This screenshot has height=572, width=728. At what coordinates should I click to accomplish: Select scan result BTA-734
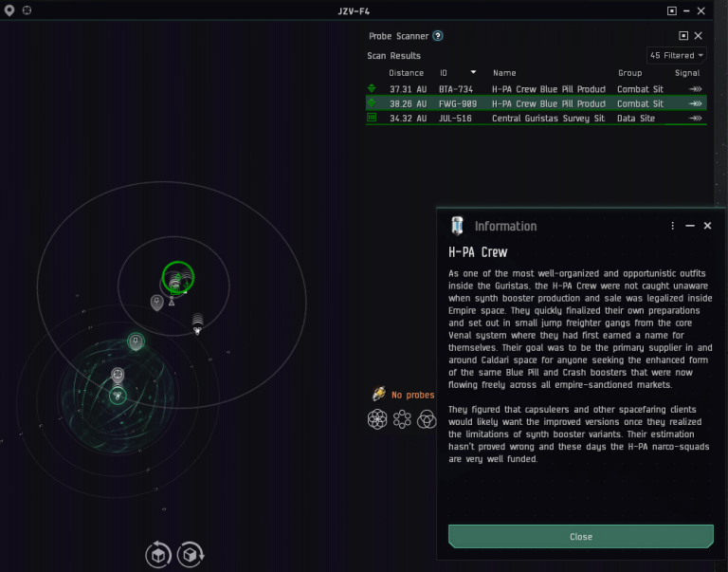point(537,89)
